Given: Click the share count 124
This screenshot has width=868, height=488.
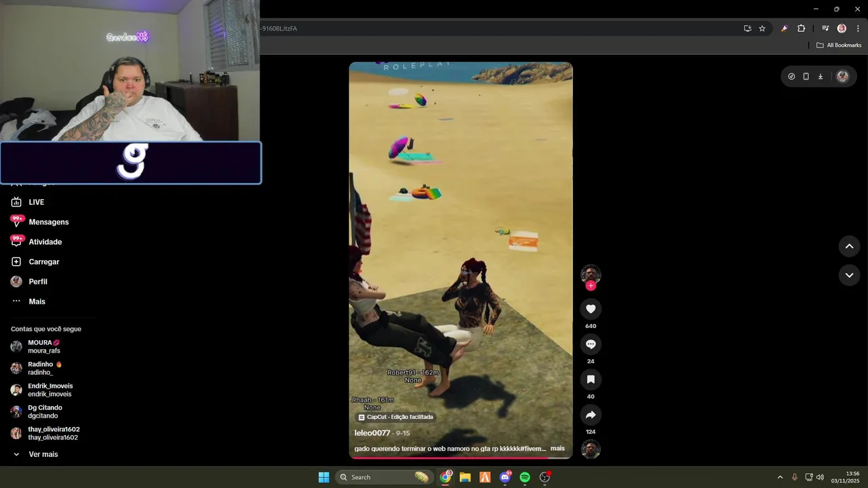Looking at the screenshot, I should [591, 432].
